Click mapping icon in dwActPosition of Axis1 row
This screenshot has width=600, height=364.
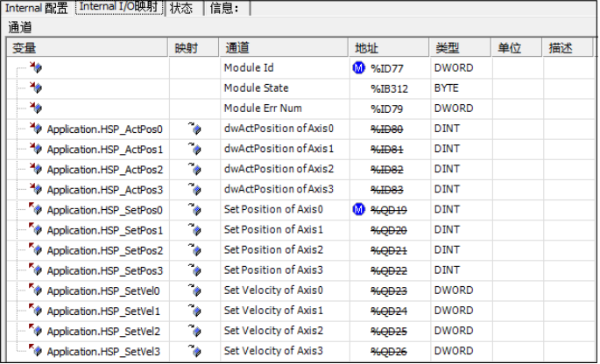(194, 149)
